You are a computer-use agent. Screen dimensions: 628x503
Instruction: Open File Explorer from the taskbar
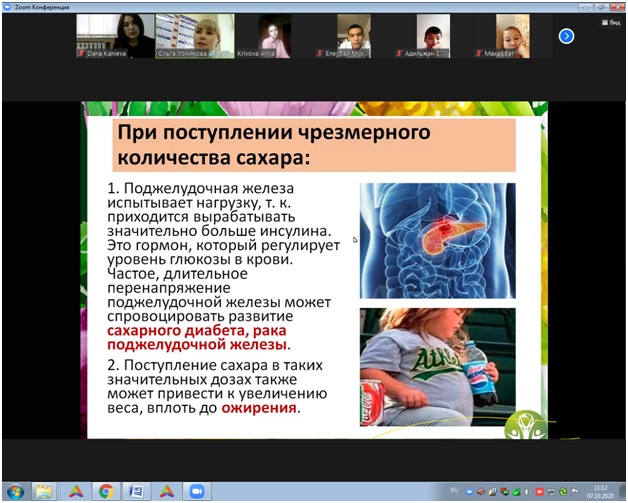[45, 491]
